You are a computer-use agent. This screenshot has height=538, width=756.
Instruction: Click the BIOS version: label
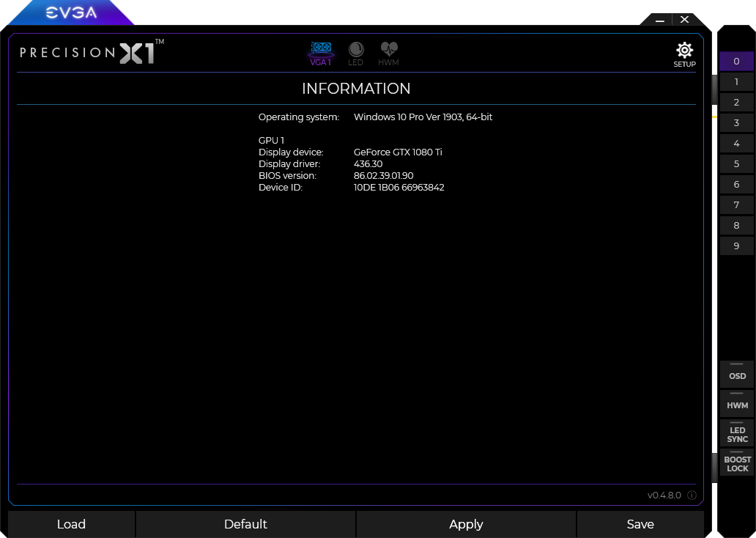pyautogui.click(x=287, y=176)
